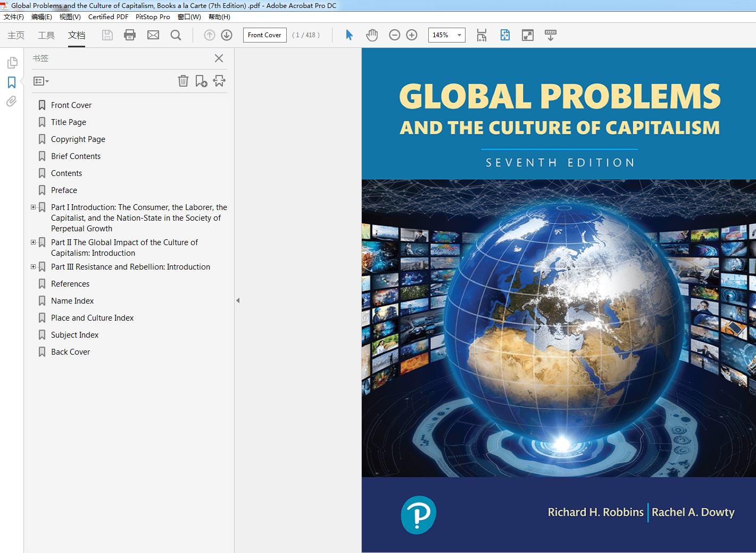756x553 pixels.
Task: Select the hand pan tool
Action: click(372, 35)
